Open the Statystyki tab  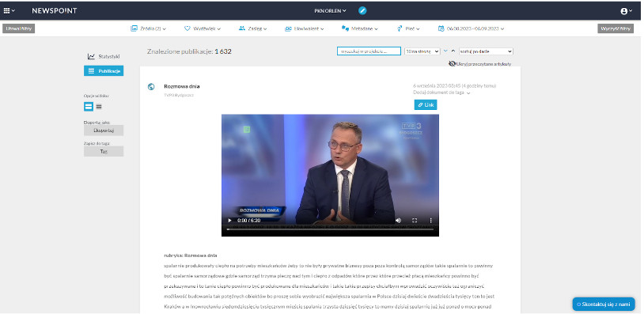click(104, 56)
